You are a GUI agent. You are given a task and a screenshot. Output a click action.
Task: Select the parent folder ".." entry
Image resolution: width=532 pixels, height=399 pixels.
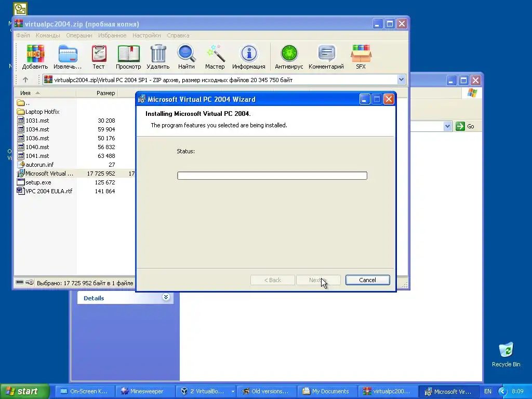(23, 103)
